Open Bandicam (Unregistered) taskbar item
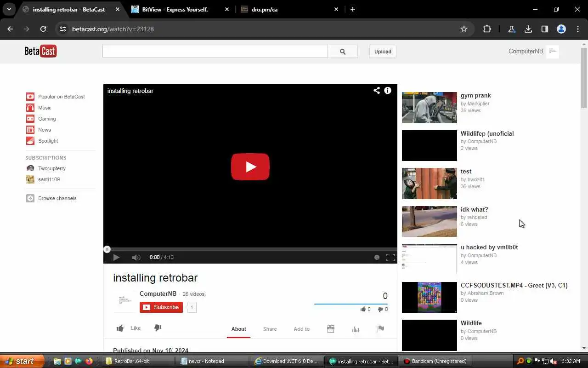The image size is (588, 368). pos(435,361)
